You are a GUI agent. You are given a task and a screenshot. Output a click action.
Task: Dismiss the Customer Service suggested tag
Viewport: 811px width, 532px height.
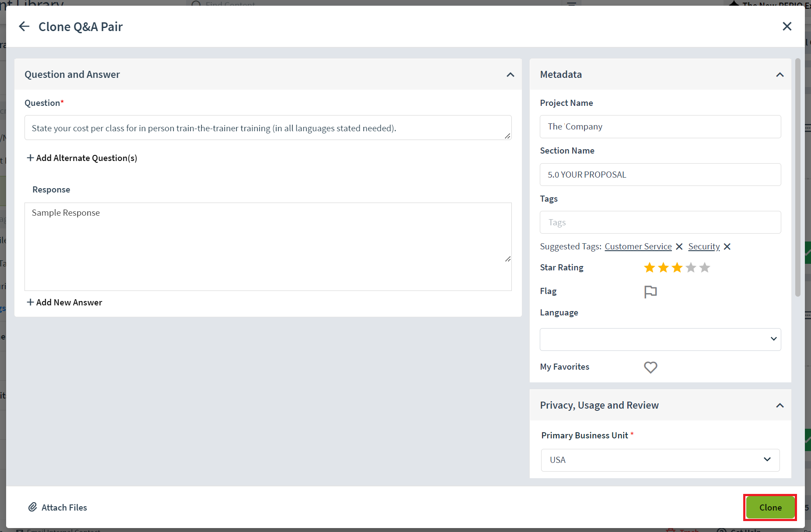[679, 247]
